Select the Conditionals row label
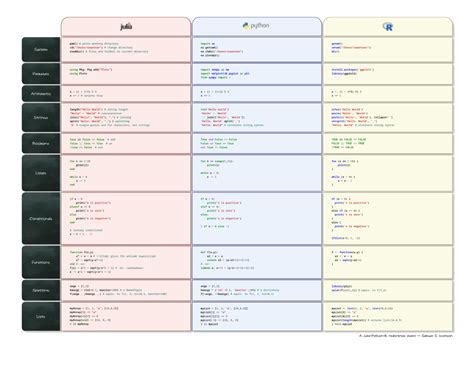 41,219
